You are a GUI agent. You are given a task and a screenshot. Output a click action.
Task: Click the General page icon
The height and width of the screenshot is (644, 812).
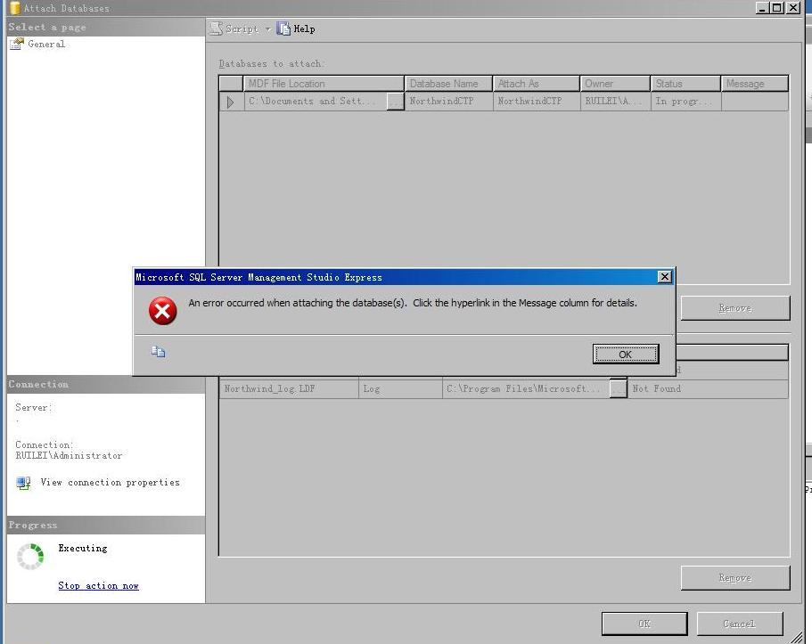click(x=17, y=44)
